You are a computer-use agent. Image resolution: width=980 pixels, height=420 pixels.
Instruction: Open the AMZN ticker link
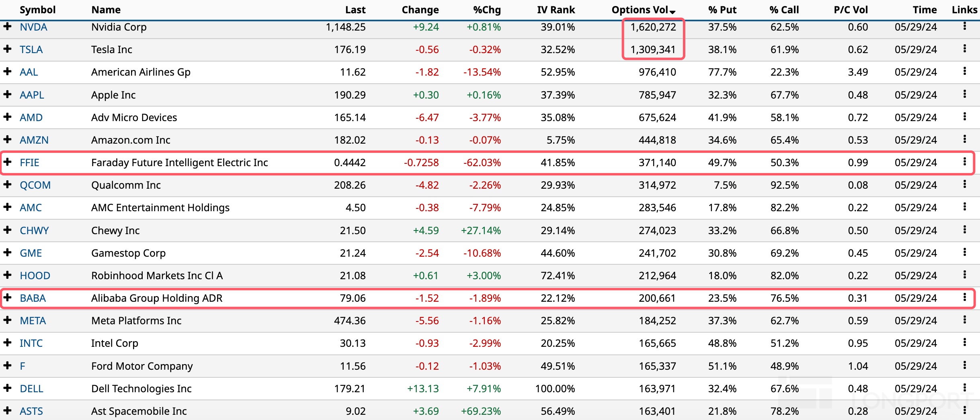point(34,140)
